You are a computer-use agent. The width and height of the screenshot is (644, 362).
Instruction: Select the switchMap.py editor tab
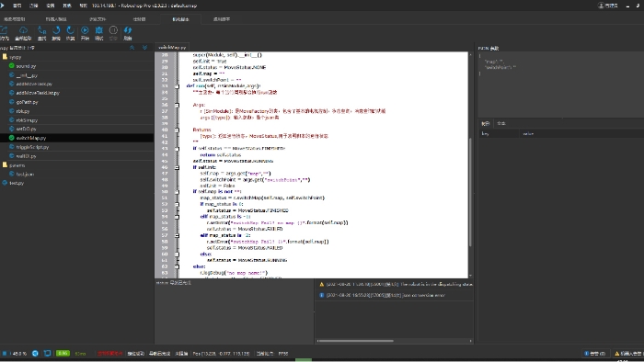(172, 47)
